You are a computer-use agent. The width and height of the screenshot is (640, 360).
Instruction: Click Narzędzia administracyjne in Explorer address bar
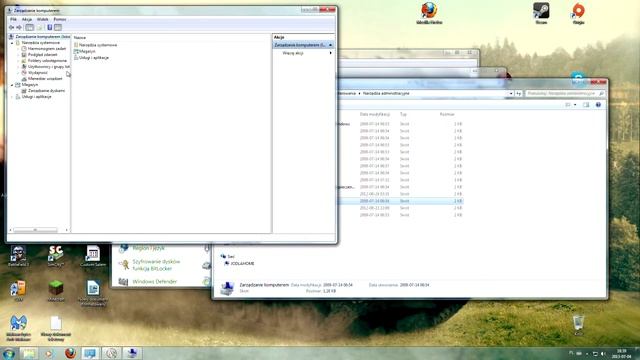[386, 93]
